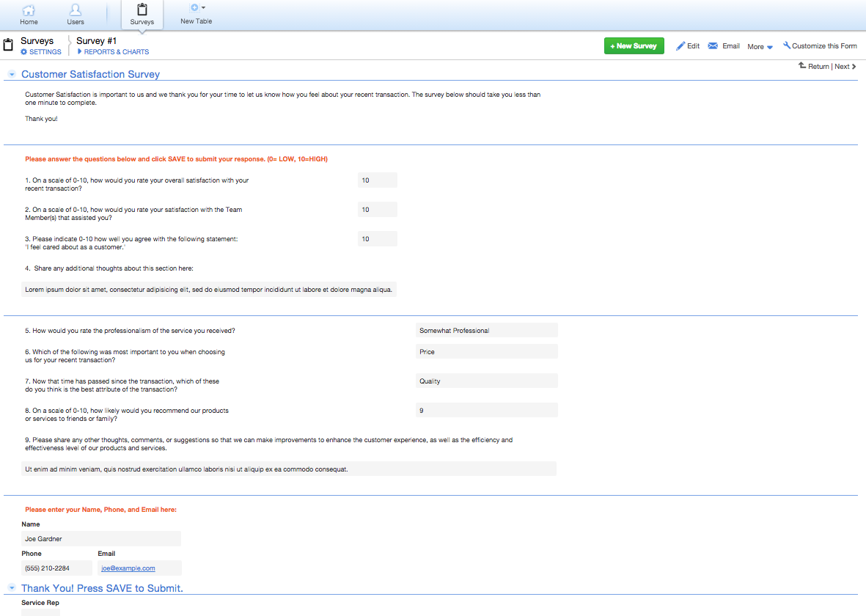The height and width of the screenshot is (616, 866).
Task: Expand the Reports & Charts arrow
Action: [79, 52]
